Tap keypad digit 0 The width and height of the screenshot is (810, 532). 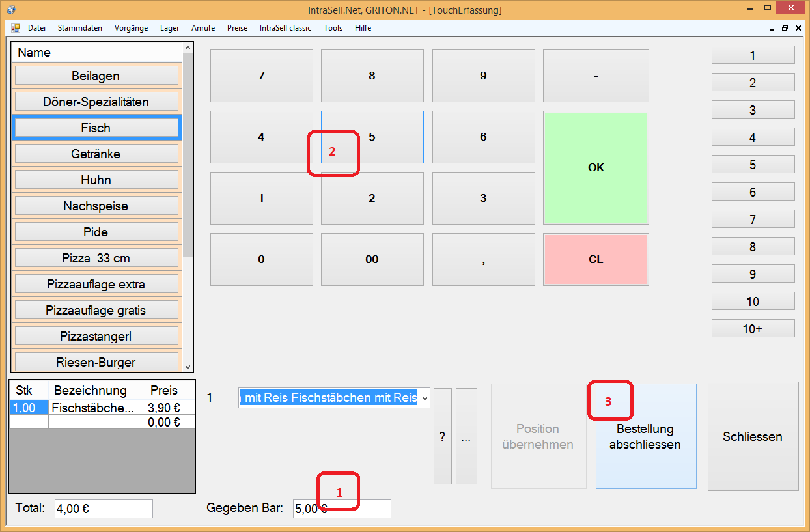click(261, 259)
